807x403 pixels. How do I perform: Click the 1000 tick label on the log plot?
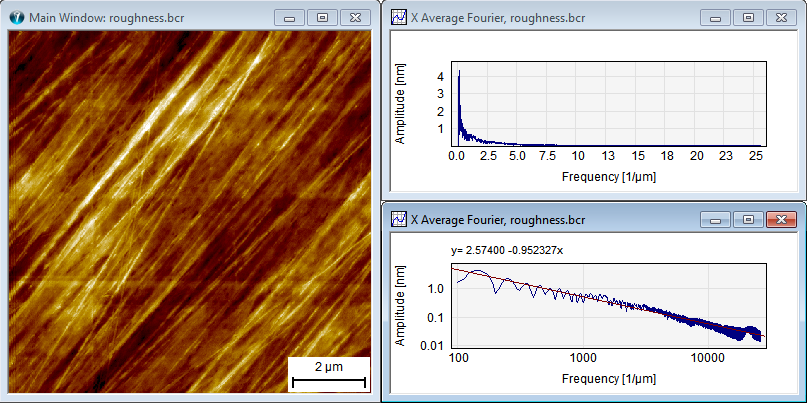[583, 357]
